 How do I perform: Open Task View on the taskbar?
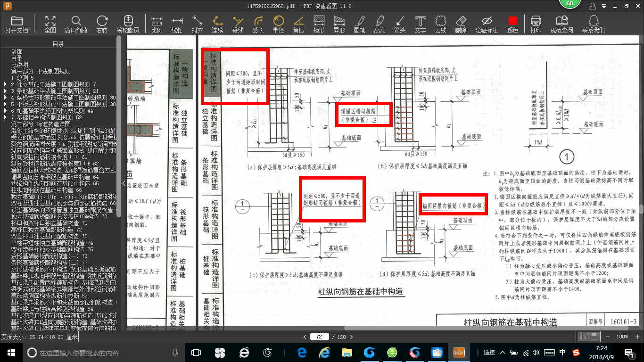click(196, 353)
